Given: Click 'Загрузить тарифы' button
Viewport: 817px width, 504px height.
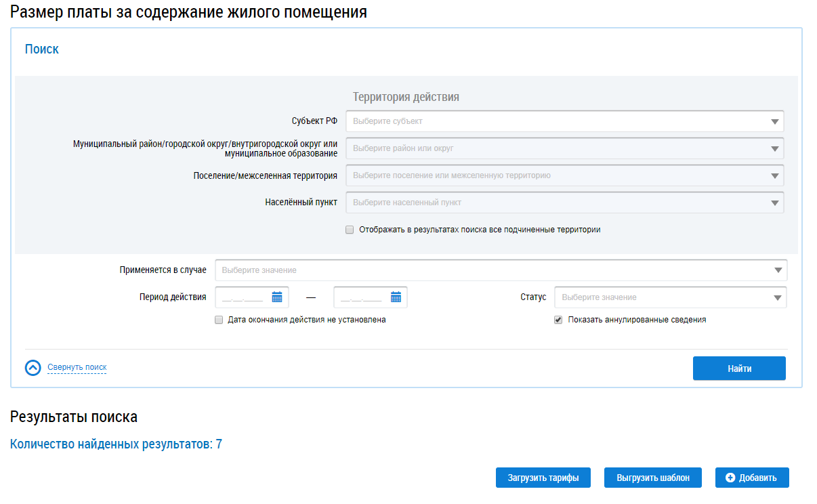Looking at the screenshot, I should click(543, 478).
